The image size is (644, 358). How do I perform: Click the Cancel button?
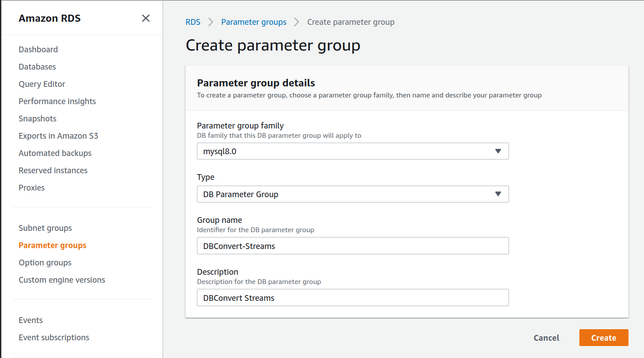coord(546,338)
